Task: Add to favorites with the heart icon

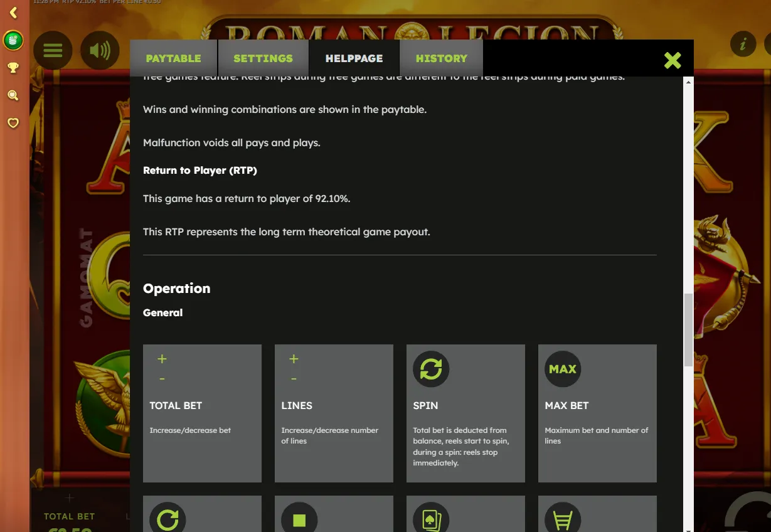Action: tap(13, 123)
